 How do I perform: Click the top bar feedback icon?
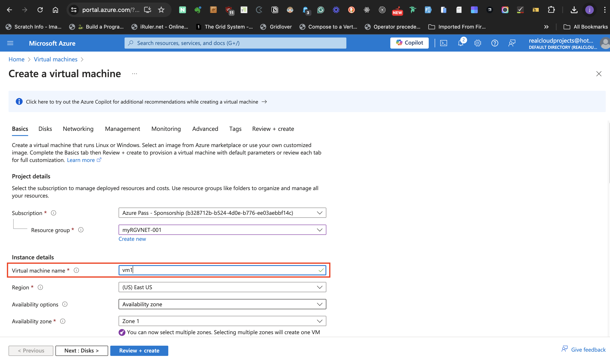511,43
